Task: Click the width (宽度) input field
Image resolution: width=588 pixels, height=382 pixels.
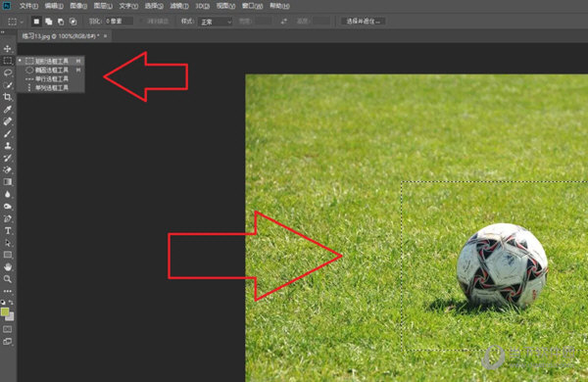Action: click(x=264, y=22)
